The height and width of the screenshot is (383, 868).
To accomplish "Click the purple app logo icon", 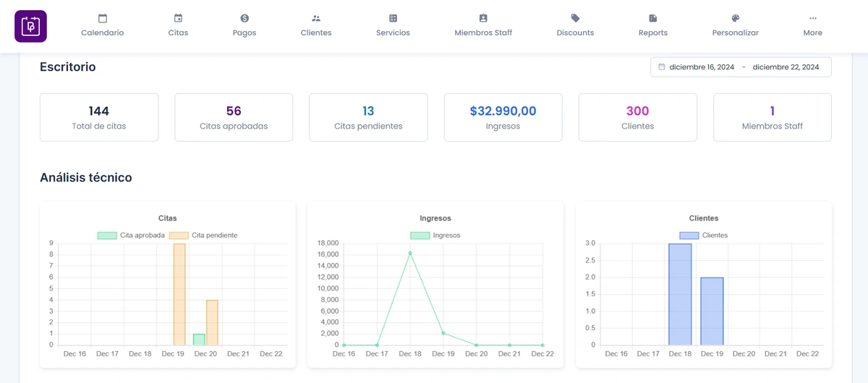I will [x=30, y=26].
